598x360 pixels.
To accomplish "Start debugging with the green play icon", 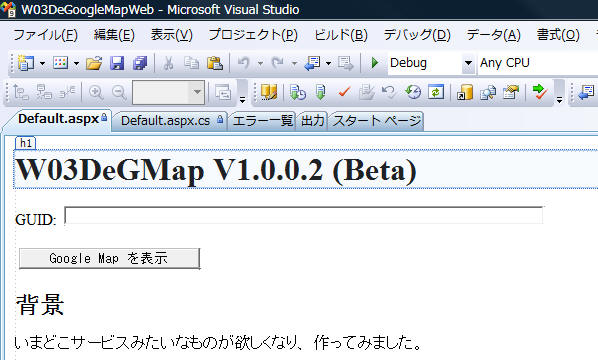I will coord(375,63).
